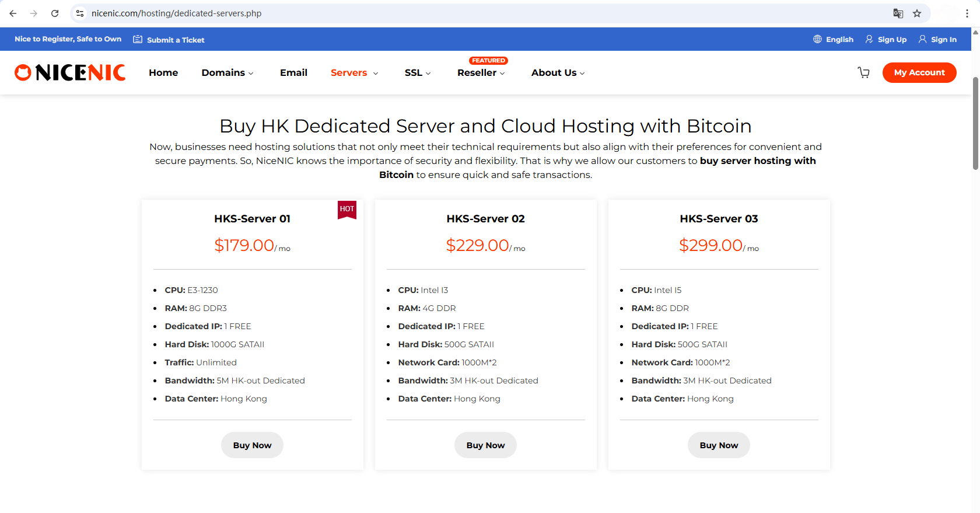Click Network Card line in HKS-Server 03

(681, 362)
